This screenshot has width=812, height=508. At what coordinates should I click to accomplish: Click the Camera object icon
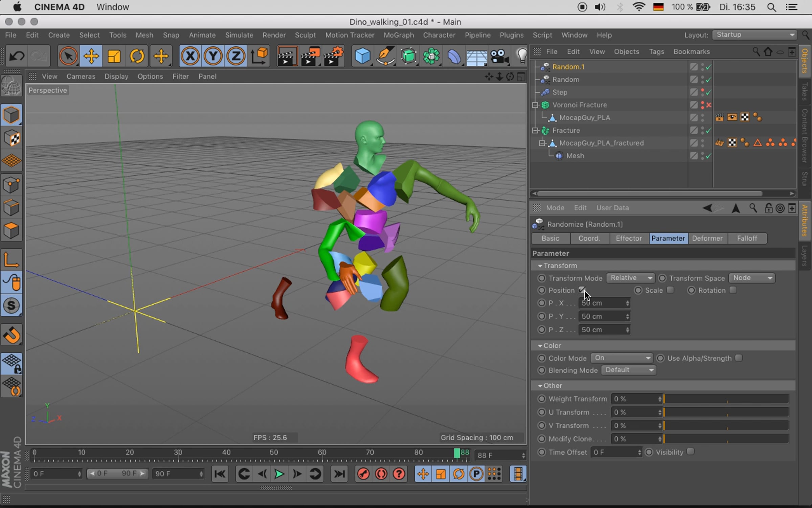(x=499, y=56)
